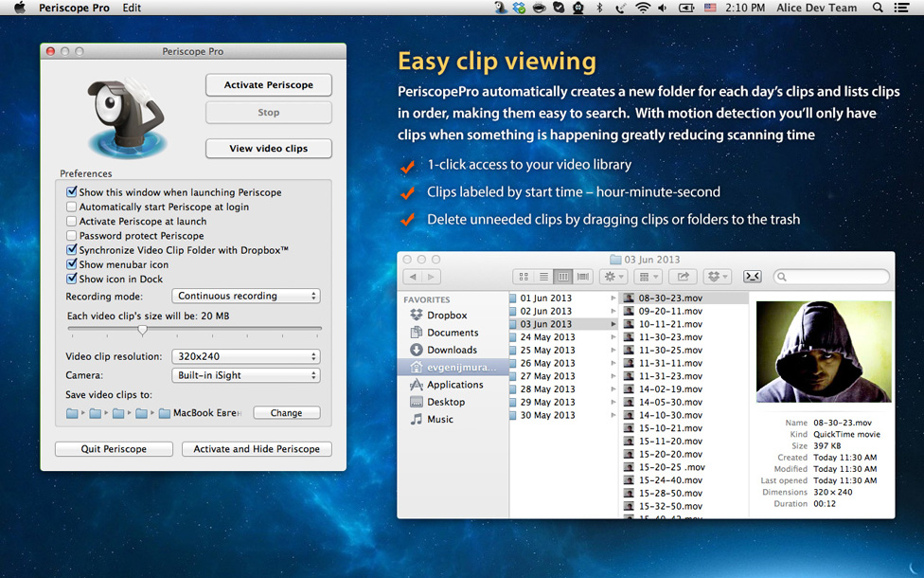
Task: Switch Finder to icon view
Action: click(x=524, y=277)
